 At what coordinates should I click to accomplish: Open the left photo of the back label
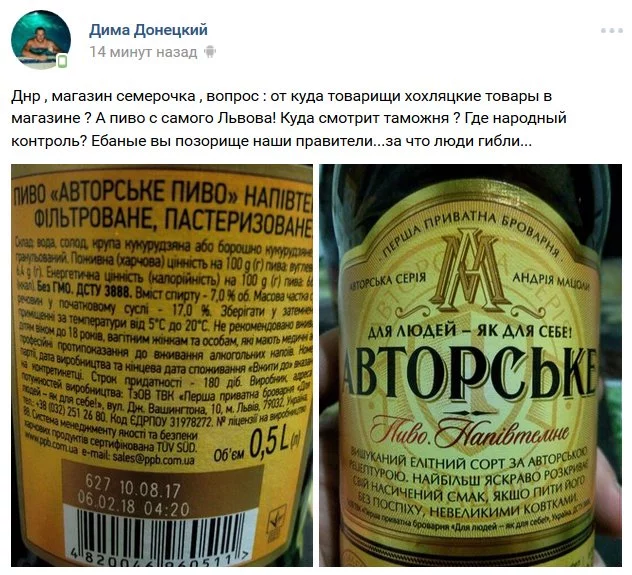(x=162, y=365)
